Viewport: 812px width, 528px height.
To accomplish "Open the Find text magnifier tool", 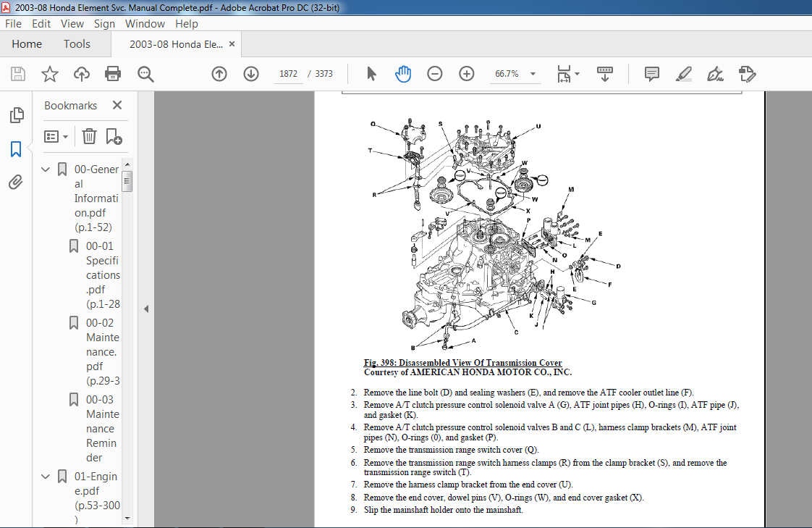I will coord(145,74).
